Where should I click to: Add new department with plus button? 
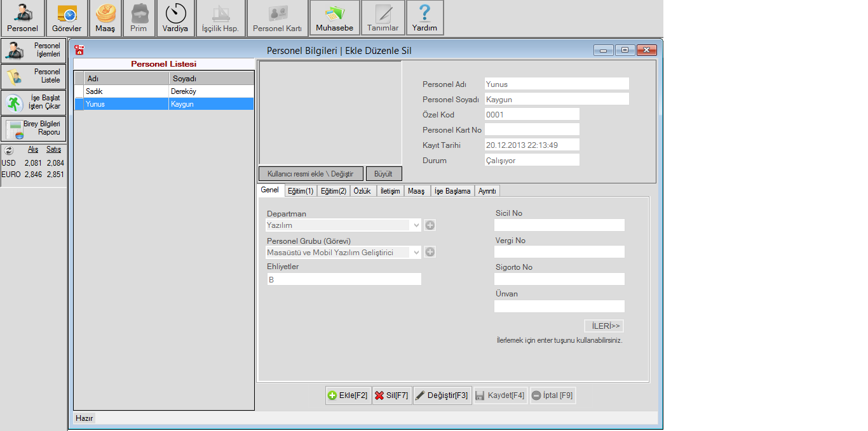(x=430, y=225)
